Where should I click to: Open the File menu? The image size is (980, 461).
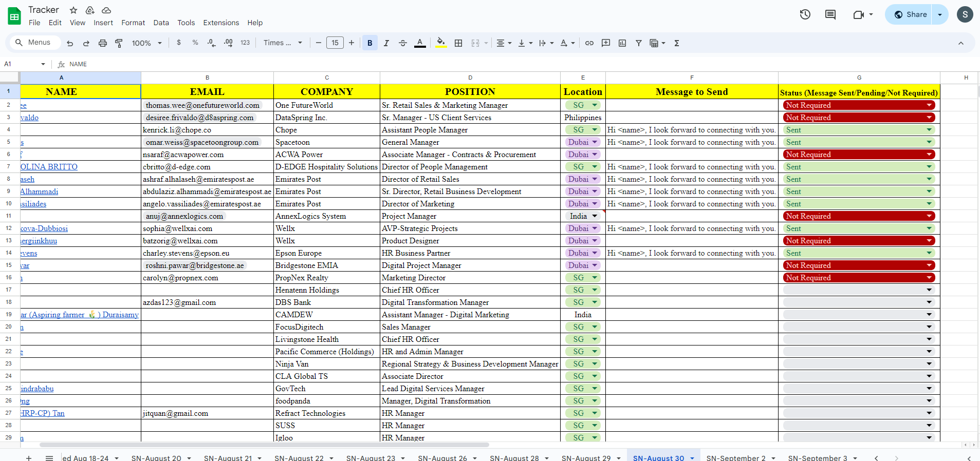[x=34, y=23]
